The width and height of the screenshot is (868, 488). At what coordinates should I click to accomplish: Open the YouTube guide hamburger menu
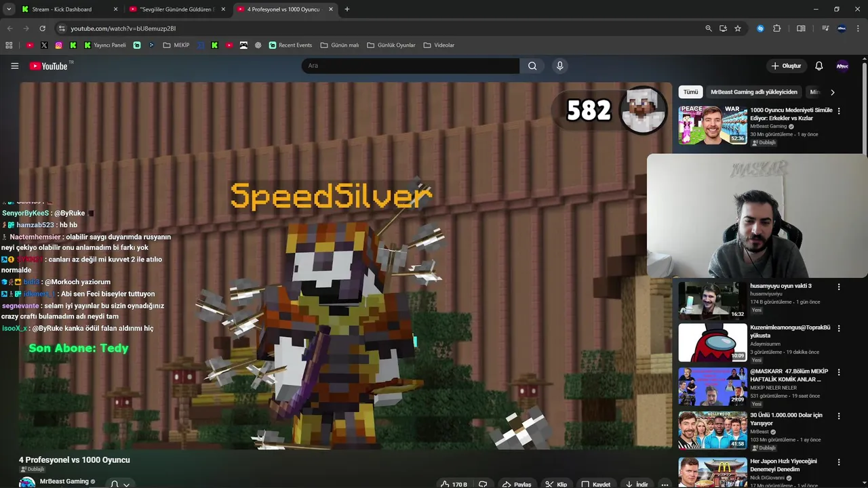coord(14,66)
